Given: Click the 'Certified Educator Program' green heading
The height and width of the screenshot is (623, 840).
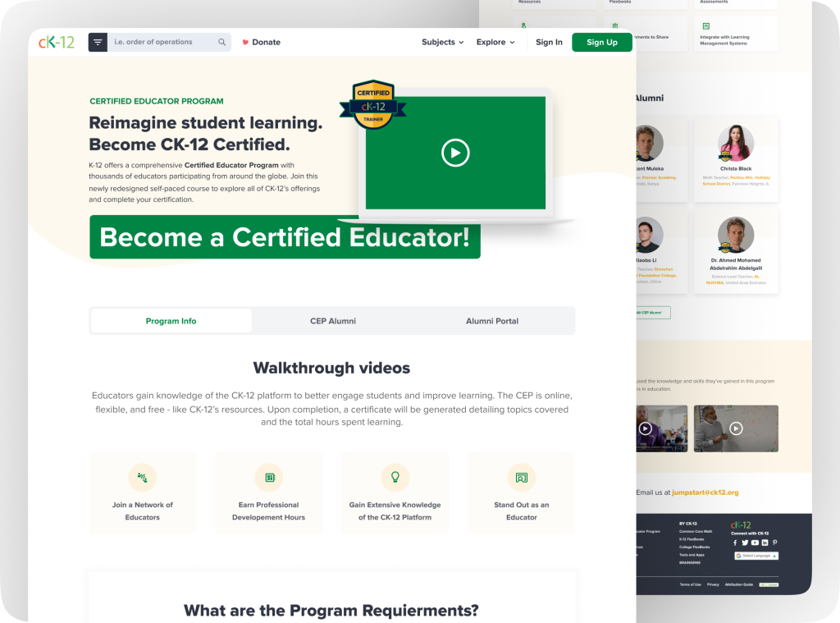Looking at the screenshot, I should pyautogui.click(x=157, y=101).
